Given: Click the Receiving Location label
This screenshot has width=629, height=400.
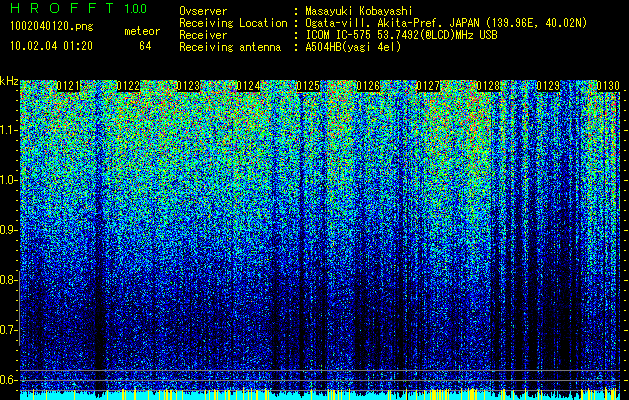Looking at the screenshot, I should (233, 23).
